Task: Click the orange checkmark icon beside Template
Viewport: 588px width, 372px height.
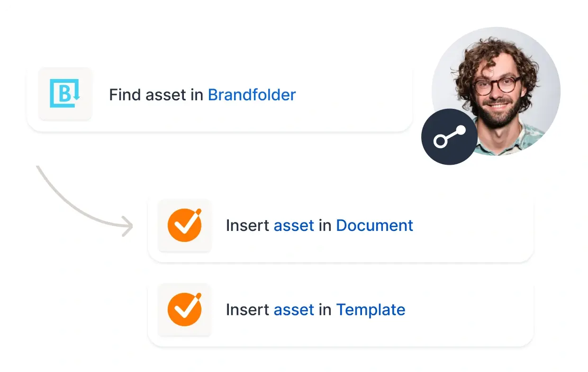Action: (184, 310)
